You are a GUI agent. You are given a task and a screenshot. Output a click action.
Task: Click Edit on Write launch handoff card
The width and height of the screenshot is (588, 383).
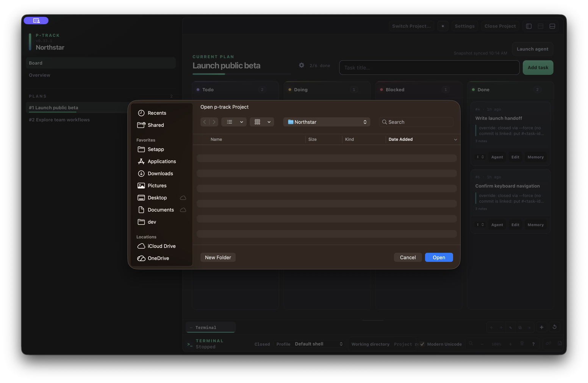(x=515, y=157)
